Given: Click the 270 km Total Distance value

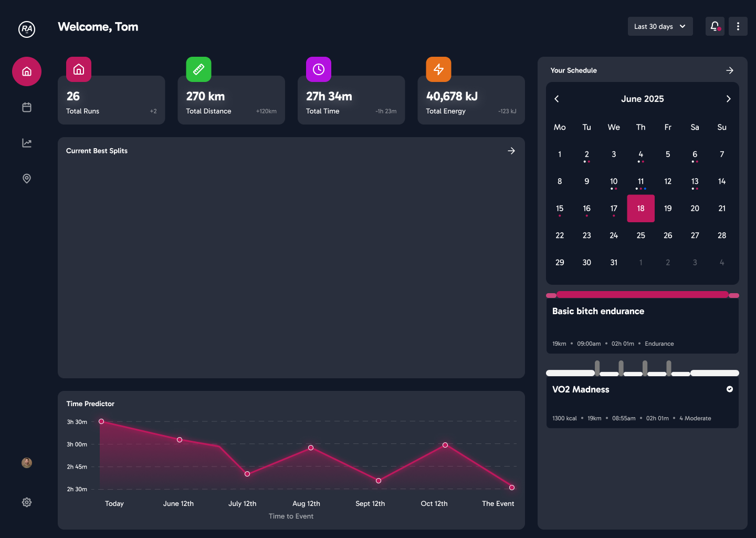Looking at the screenshot, I should point(206,96).
